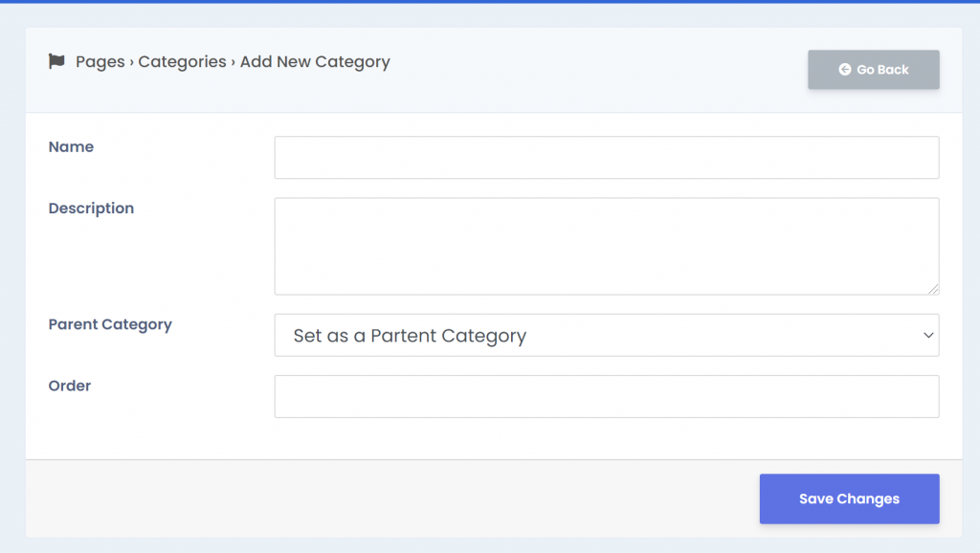Click the Description field label
This screenshot has width=980, height=553.
pyautogui.click(x=91, y=208)
